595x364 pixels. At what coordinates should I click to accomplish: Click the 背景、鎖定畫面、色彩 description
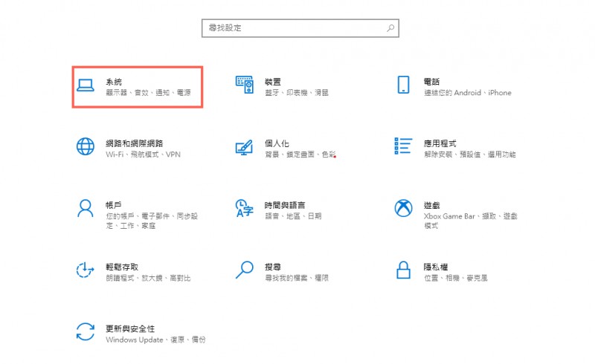click(300, 155)
